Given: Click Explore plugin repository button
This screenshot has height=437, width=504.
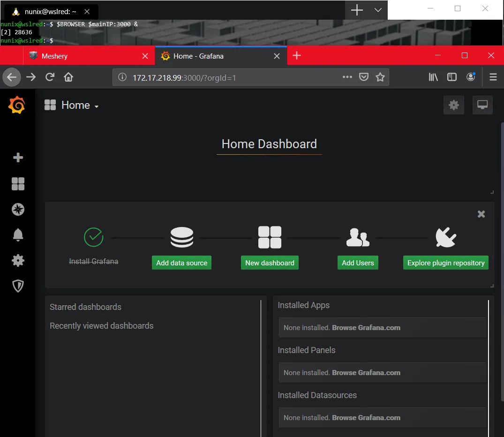Looking at the screenshot, I should [x=445, y=263].
